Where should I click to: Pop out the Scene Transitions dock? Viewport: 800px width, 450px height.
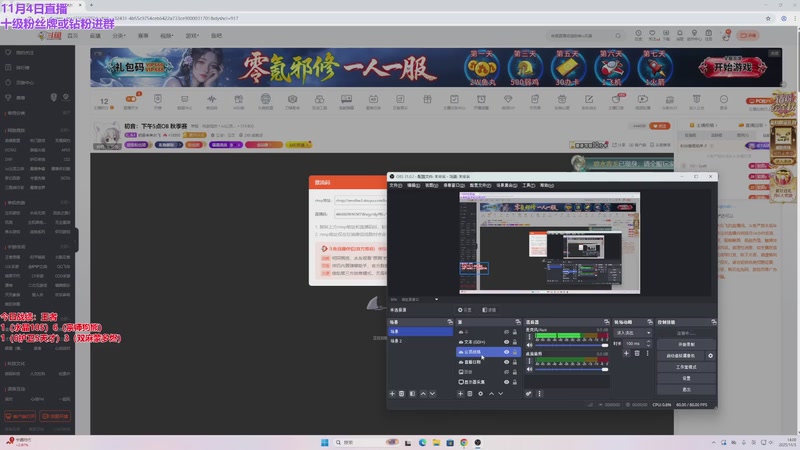coord(649,322)
